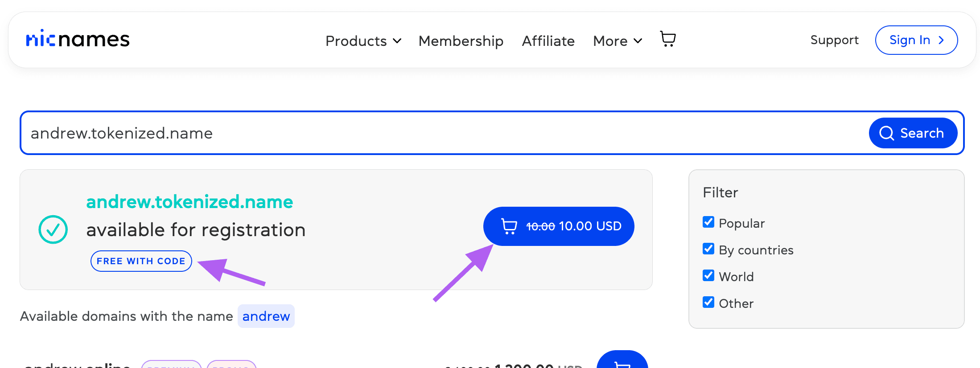Click cart icon in the 10.00 USD button
This screenshot has width=980, height=368.
pyautogui.click(x=509, y=226)
